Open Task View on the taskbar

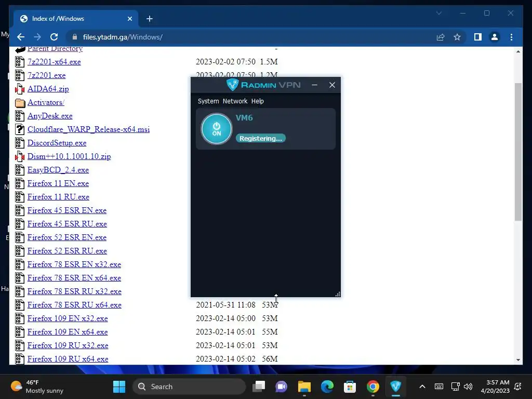tap(259, 387)
